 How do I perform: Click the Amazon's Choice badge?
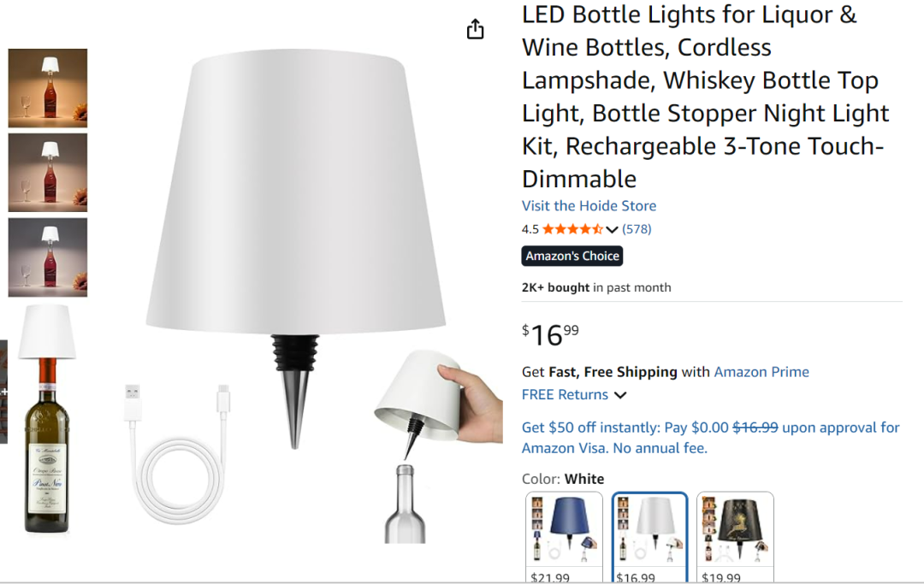(x=572, y=256)
